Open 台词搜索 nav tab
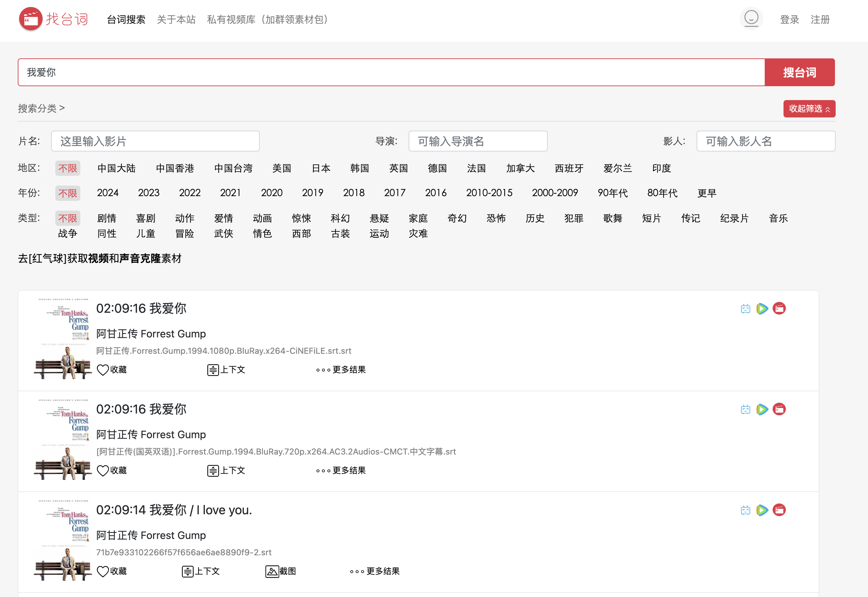Viewport: 868px width, 597px height. click(x=126, y=19)
